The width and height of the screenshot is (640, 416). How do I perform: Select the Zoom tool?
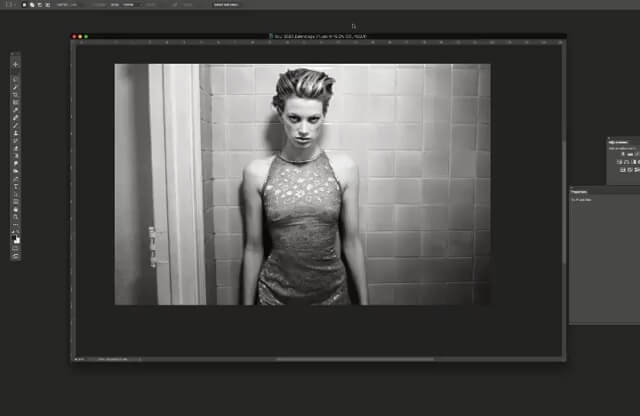16,216
